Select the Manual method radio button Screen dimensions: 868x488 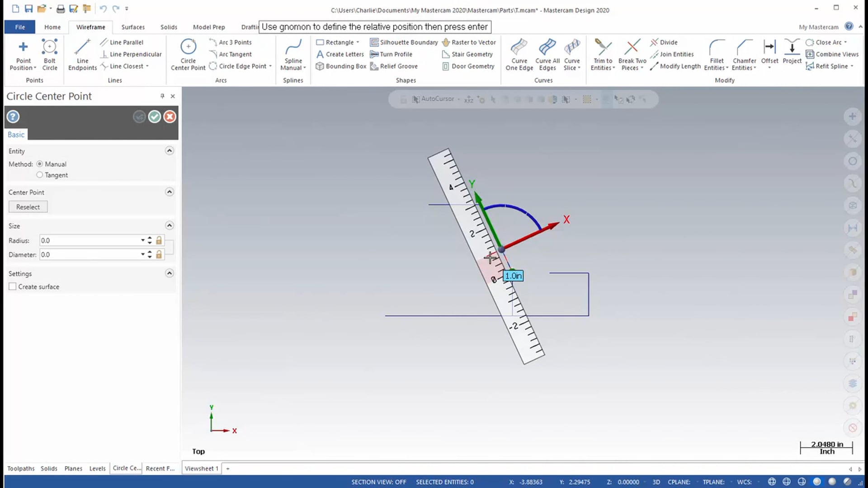pos(40,164)
